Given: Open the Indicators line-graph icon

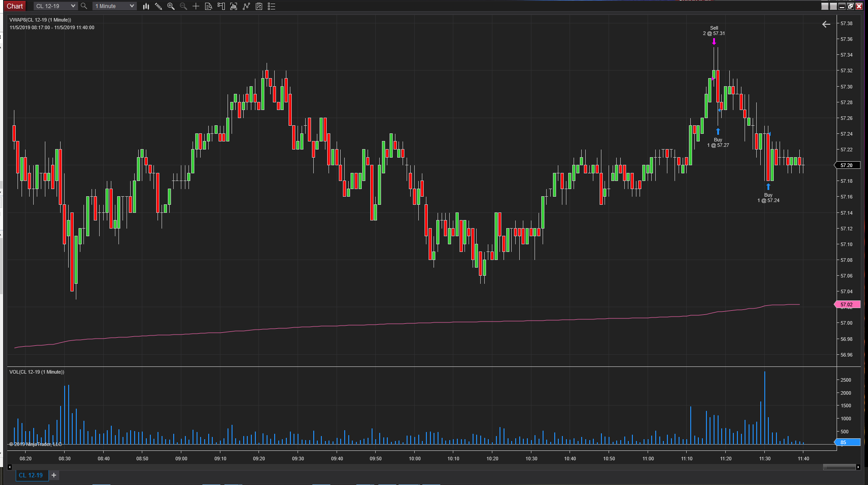Looking at the screenshot, I should click(x=246, y=6).
